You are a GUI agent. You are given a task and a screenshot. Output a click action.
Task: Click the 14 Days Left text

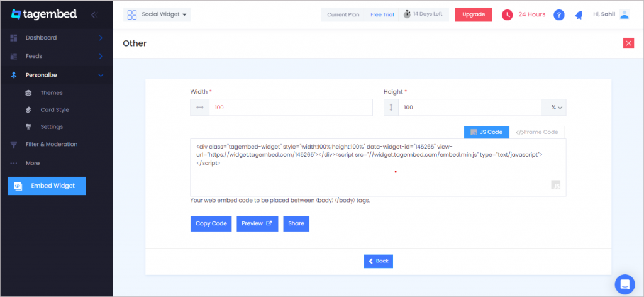click(x=428, y=14)
